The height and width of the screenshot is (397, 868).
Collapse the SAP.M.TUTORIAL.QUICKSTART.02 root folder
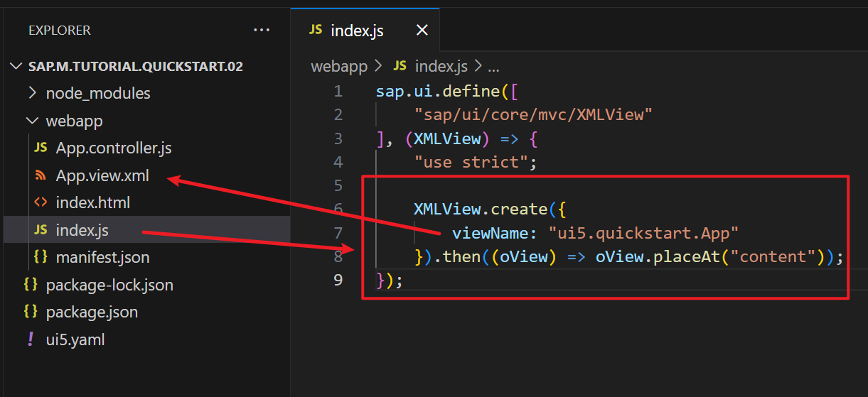pyautogui.click(x=16, y=67)
